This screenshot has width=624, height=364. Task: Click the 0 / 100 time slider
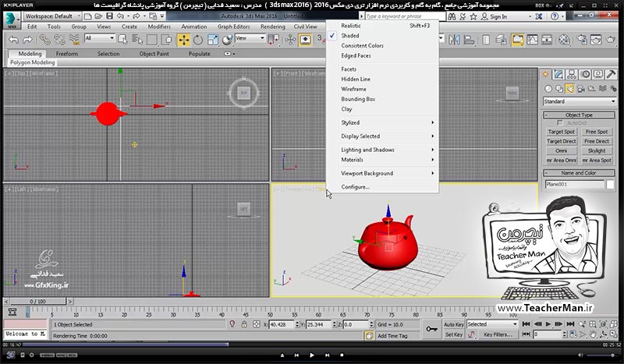pos(38,302)
